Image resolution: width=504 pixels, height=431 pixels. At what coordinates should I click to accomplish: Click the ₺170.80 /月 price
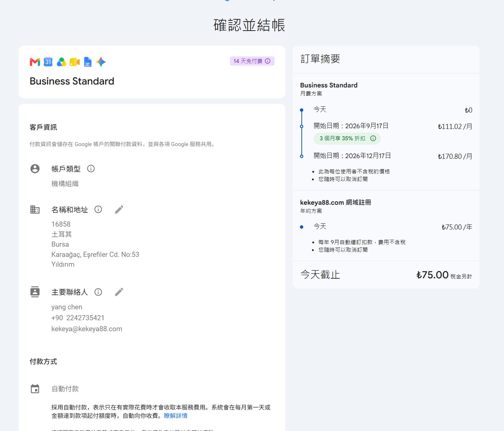pyautogui.click(x=455, y=157)
